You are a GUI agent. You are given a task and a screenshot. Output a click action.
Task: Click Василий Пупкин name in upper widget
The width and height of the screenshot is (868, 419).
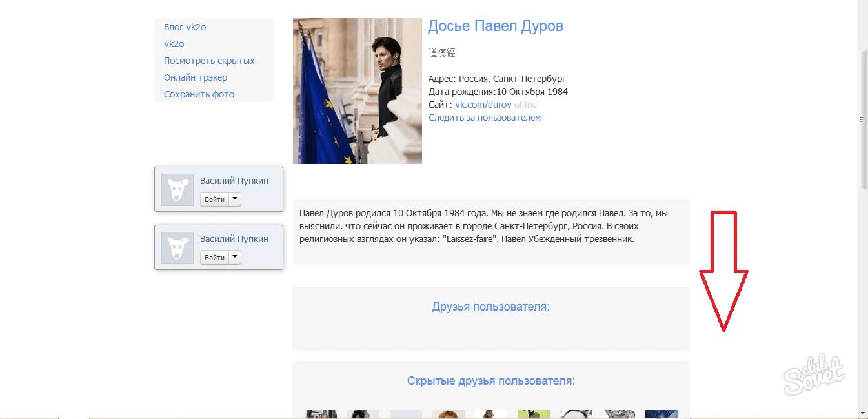click(x=234, y=181)
